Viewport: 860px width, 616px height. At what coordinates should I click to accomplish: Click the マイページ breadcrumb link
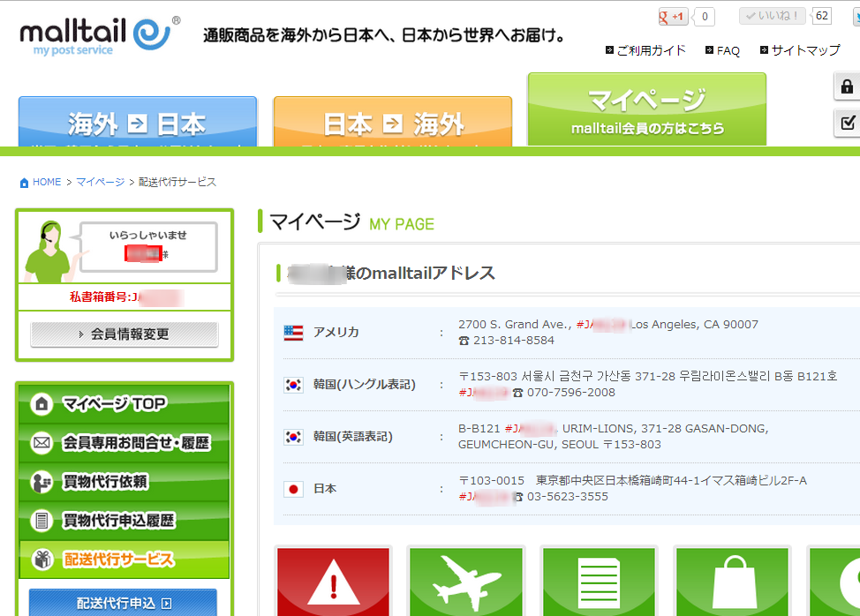point(101,182)
